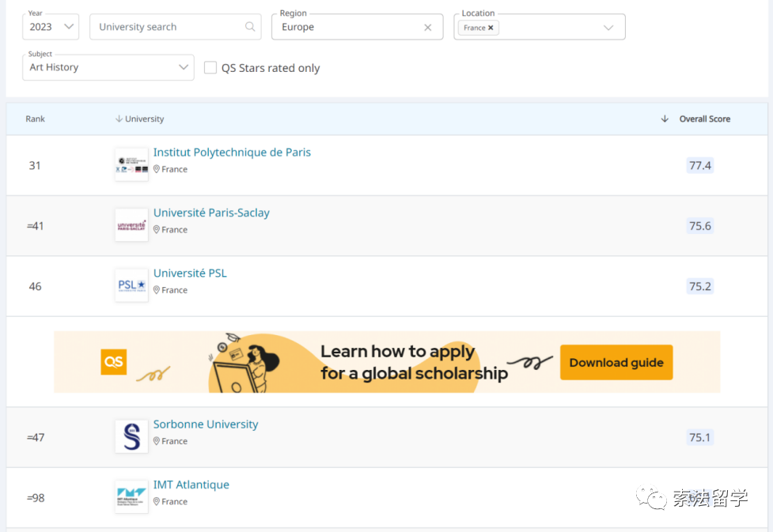Click the Overall Score header text
Viewport: 773px width, 532px height.
704,119
